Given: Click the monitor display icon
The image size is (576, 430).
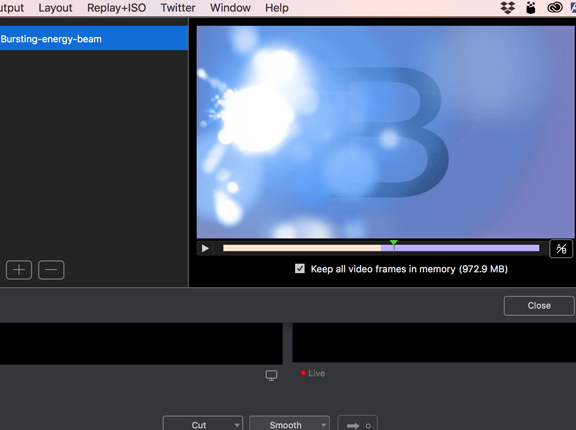Looking at the screenshot, I should click(x=271, y=375).
